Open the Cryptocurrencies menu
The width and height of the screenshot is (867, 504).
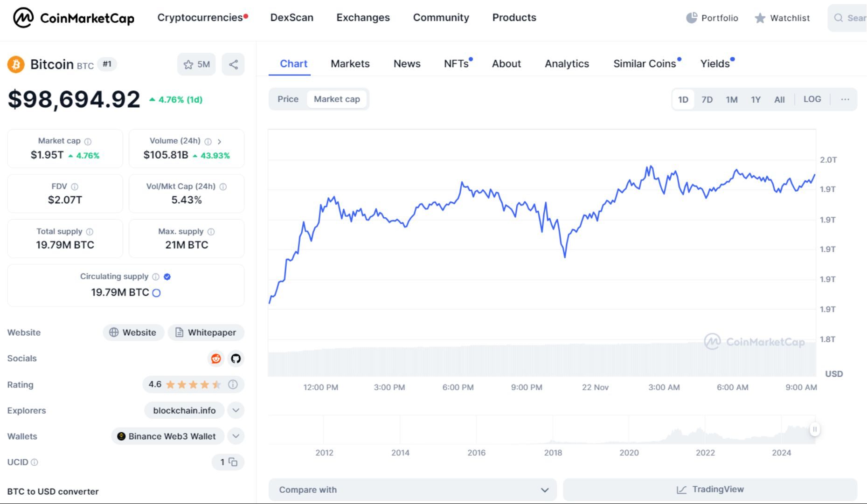(x=201, y=17)
